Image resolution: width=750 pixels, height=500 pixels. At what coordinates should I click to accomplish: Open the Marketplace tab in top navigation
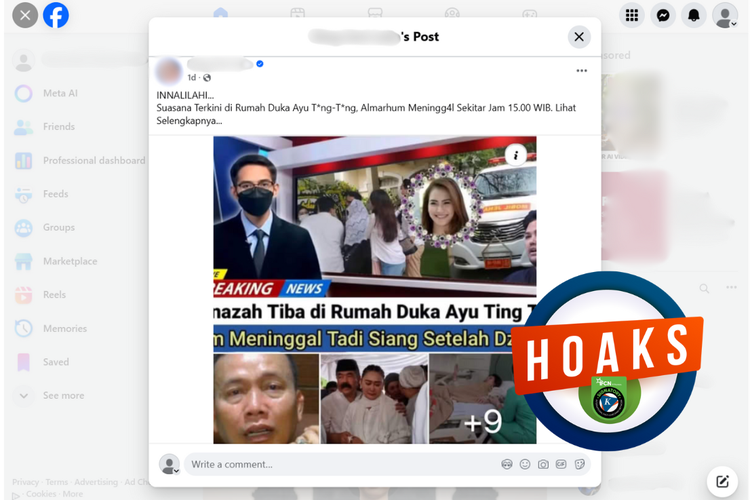[375, 13]
